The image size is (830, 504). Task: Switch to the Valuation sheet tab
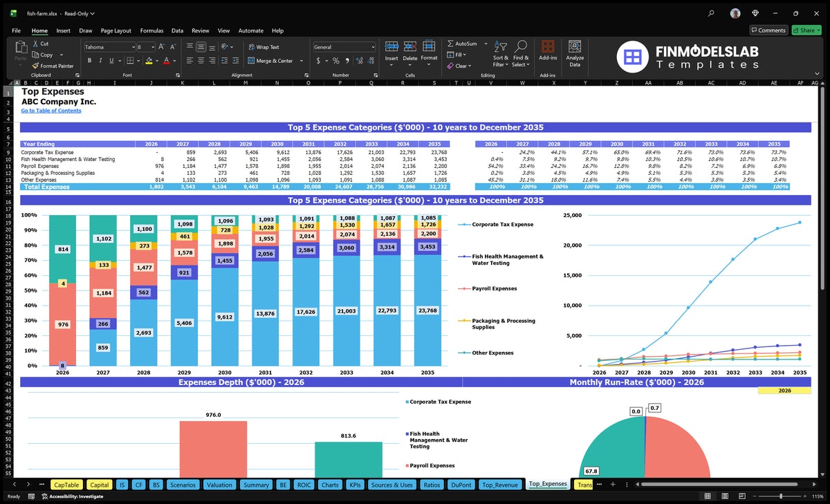coord(219,485)
